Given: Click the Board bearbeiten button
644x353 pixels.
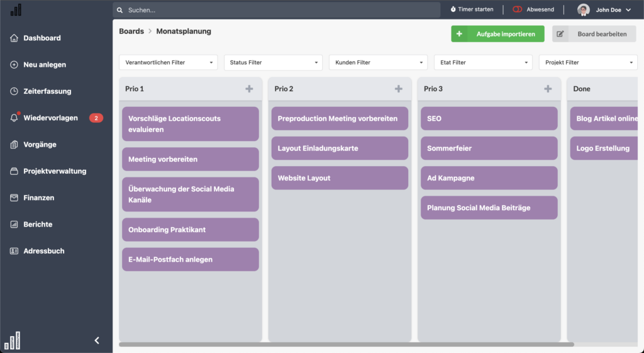Looking at the screenshot, I should click(594, 34).
